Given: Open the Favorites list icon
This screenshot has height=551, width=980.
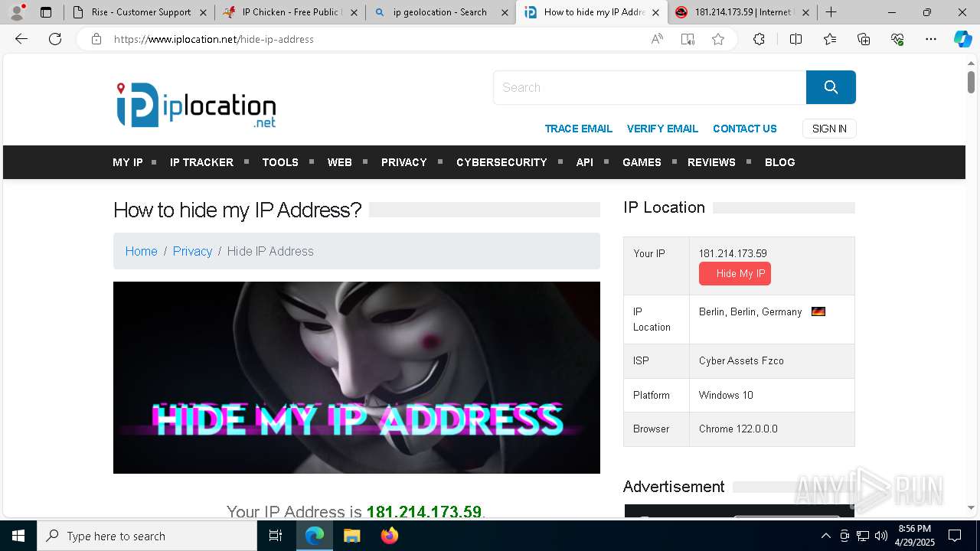Looking at the screenshot, I should coord(830,39).
